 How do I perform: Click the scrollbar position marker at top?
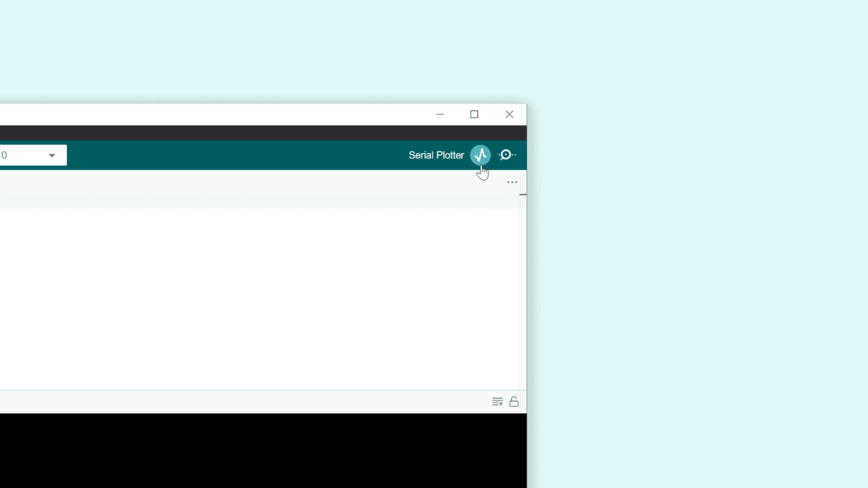[523, 194]
